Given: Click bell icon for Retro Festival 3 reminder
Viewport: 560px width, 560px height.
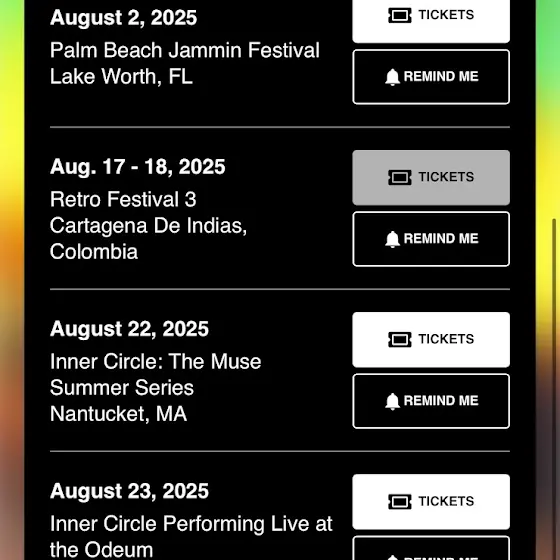Looking at the screenshot, I should [392, 239].
